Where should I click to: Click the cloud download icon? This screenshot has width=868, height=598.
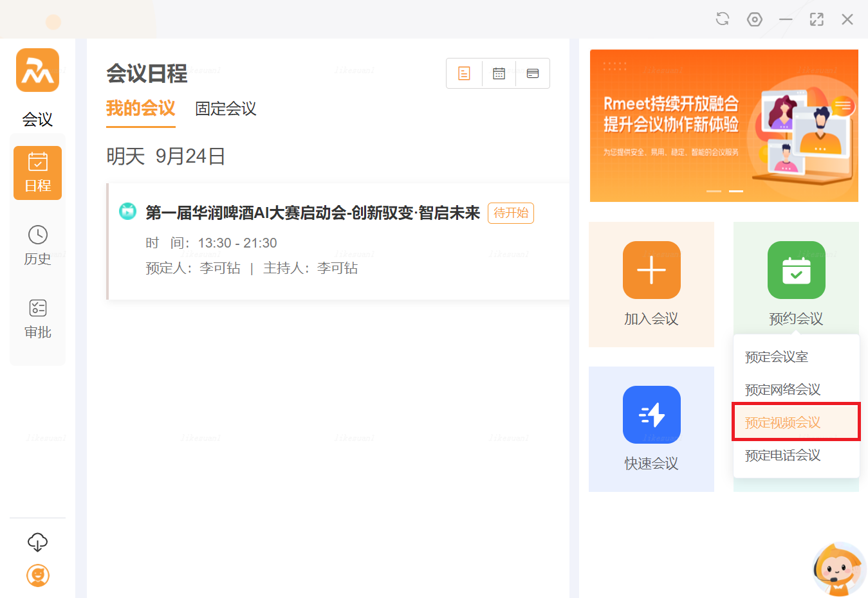pyautogui.click(x=37, y=542)
